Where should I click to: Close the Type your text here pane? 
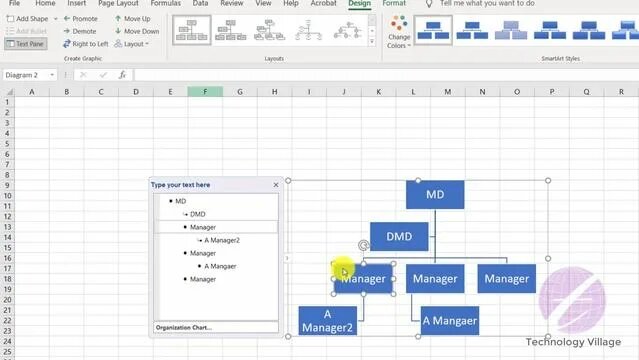tap(276, 185)
